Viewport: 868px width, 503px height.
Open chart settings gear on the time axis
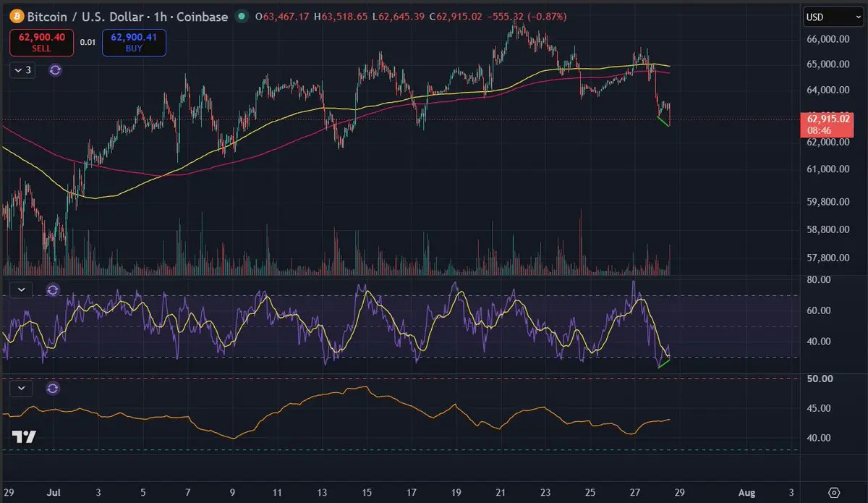(834, 491)
